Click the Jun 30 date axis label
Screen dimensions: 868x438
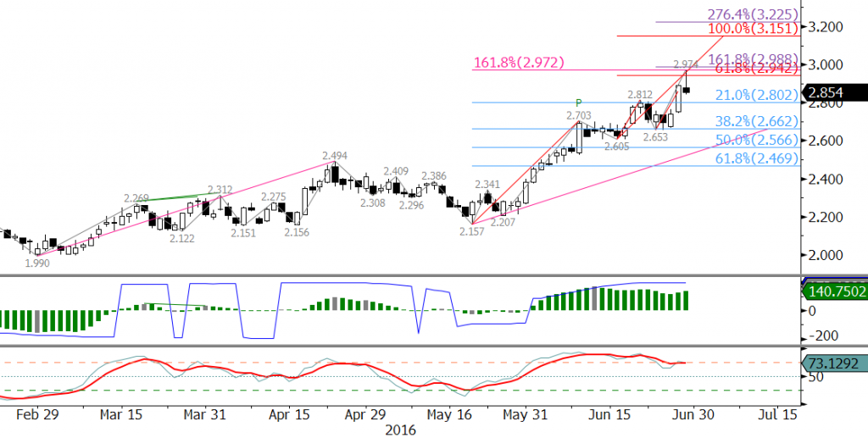pos(686,415)
